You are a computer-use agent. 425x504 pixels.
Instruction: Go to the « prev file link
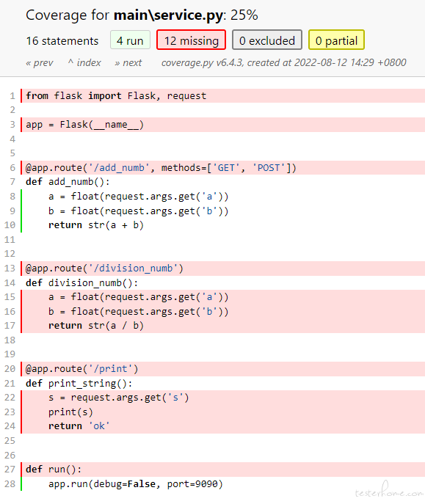pyautogui.click(x=39, y=62)
